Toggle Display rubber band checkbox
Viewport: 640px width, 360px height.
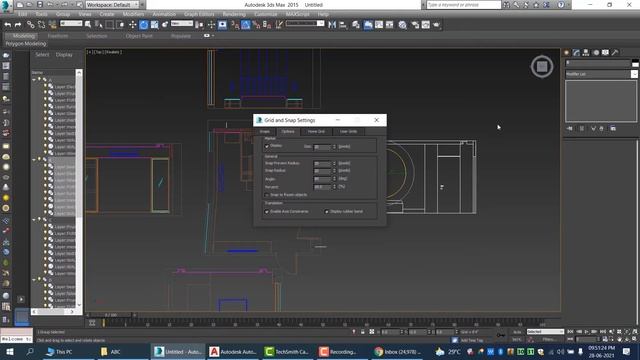point(327,211)
